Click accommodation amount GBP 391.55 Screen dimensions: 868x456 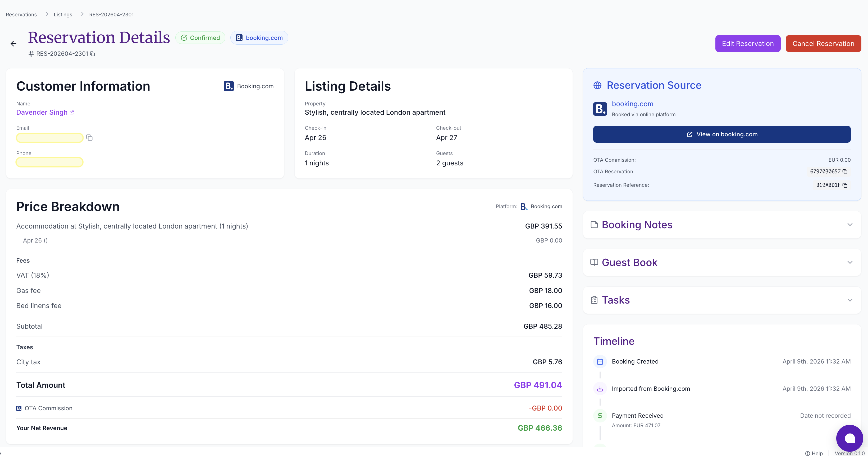[x=543, y=226]
